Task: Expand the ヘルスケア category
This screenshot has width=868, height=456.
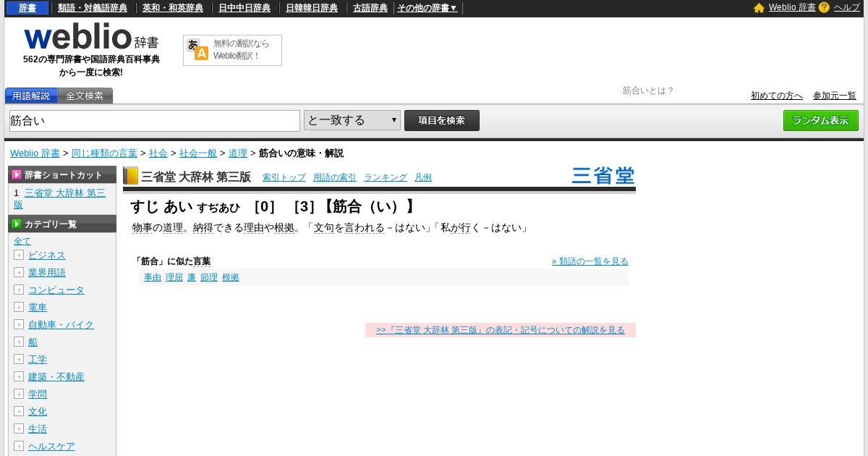Action: tap(19, 446)
